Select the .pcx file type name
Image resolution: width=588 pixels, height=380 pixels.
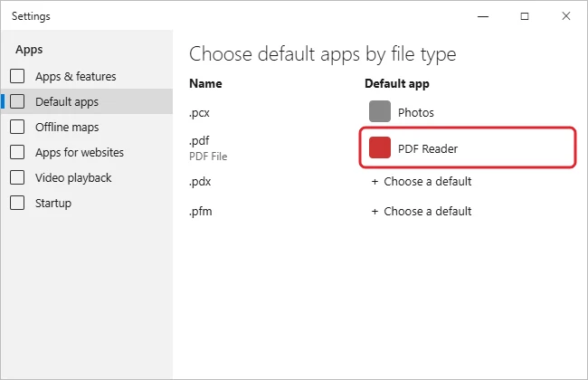199,112
